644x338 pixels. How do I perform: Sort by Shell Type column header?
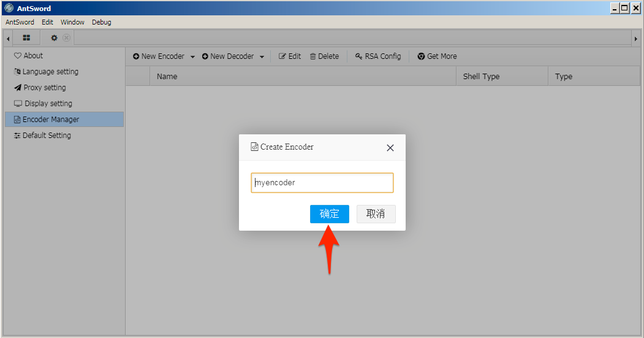pos(502,77)
